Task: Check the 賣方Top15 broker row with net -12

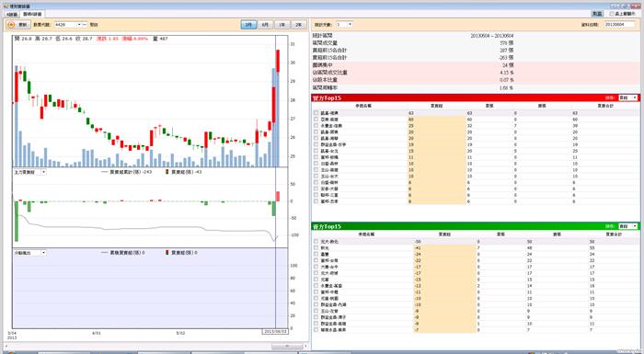Action: pos(316,285)
